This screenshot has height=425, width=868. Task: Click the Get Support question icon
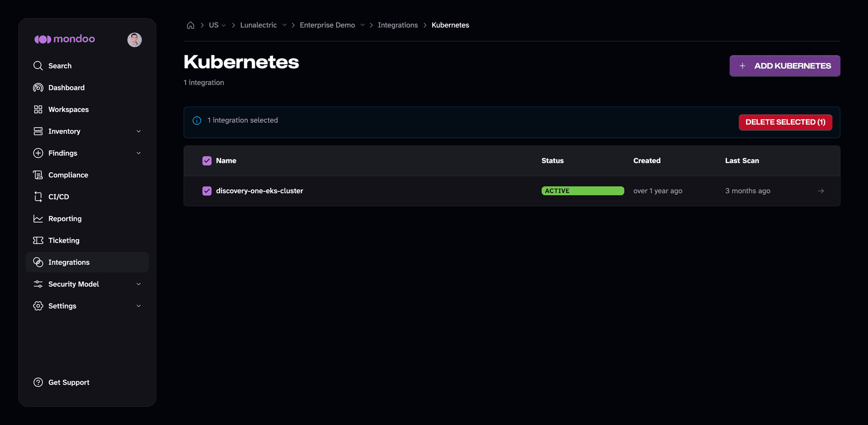38,382
